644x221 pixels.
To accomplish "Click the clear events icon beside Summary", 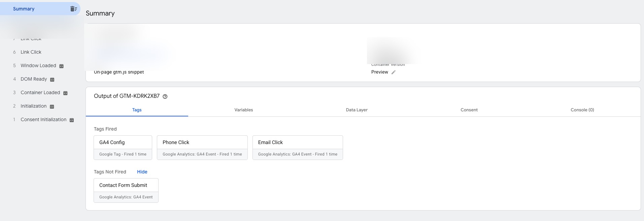I will pos(73,9).
